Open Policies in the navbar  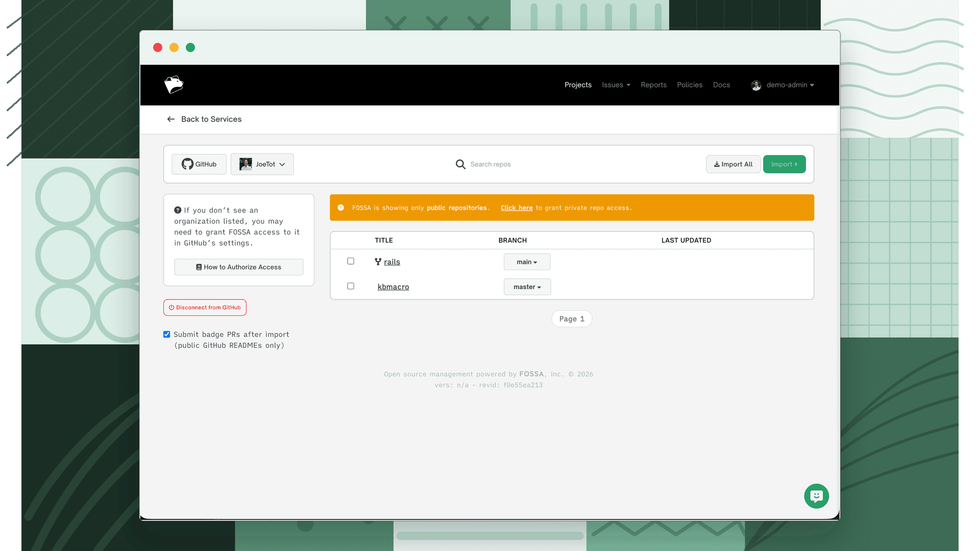tap(690, 85)
